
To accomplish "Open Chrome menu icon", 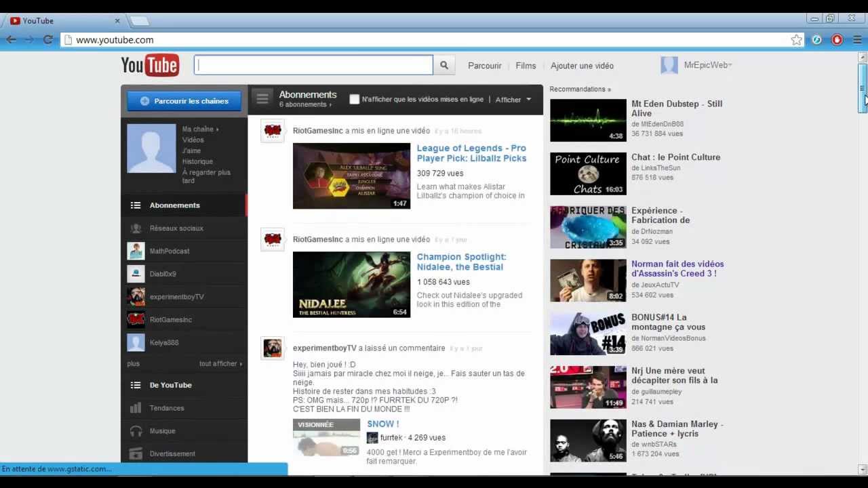I will [x=857, y=40].
